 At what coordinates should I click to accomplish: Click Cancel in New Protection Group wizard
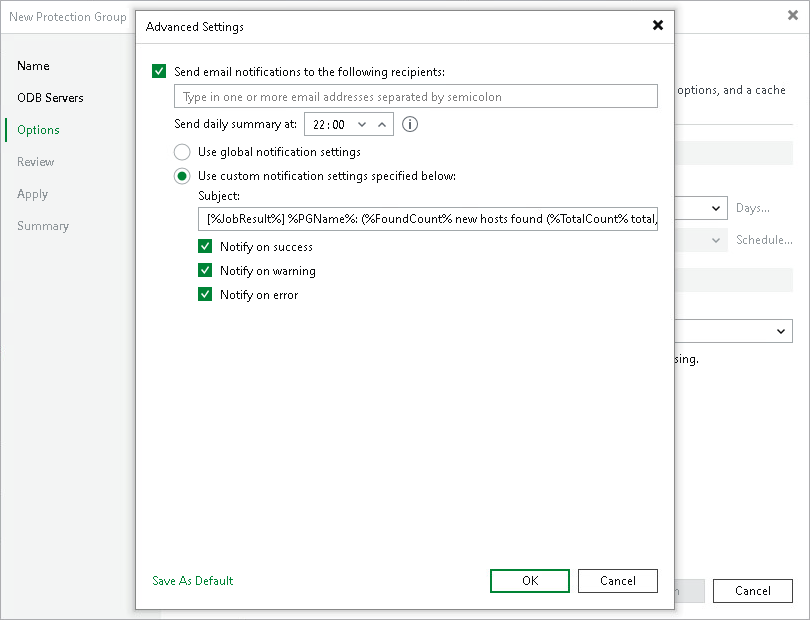(x=753, y=591)
